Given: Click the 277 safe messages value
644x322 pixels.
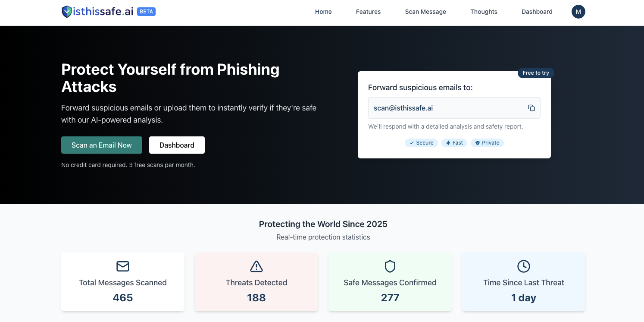Looking at the screenshot, I should [390, 298].
